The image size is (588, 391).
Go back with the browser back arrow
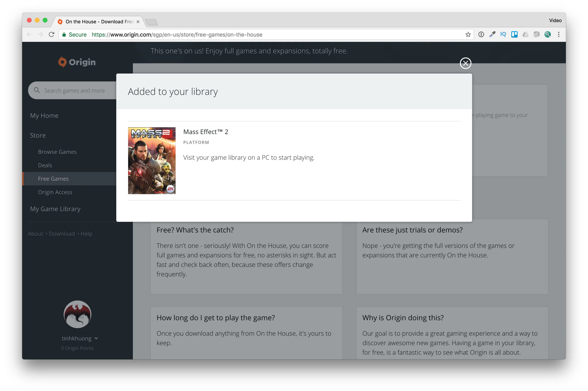[x=29, y=34]
